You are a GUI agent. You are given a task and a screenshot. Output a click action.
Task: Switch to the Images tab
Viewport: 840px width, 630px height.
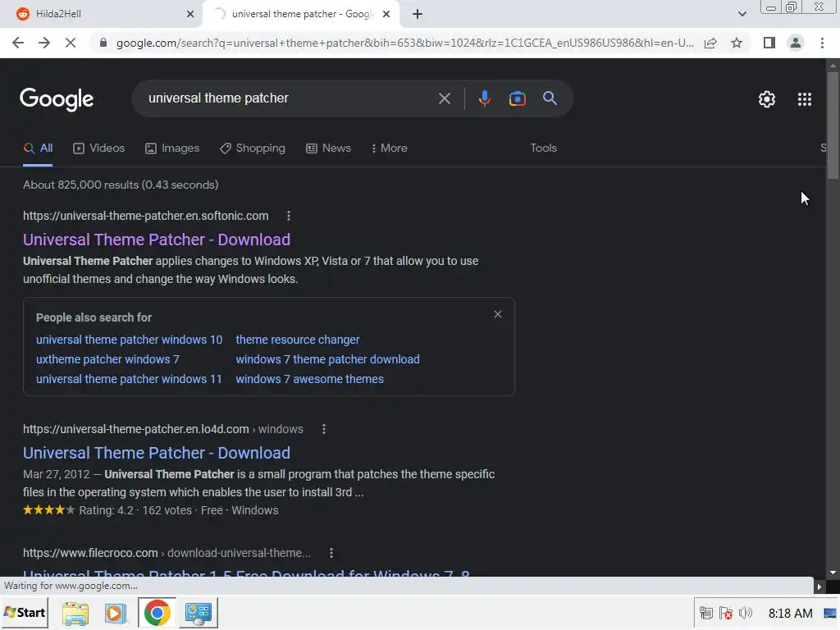pos(172,148)
